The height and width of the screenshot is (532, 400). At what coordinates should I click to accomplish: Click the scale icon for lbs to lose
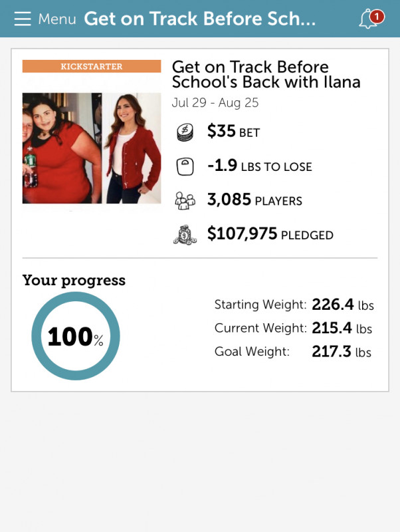(x=185, y=167)
